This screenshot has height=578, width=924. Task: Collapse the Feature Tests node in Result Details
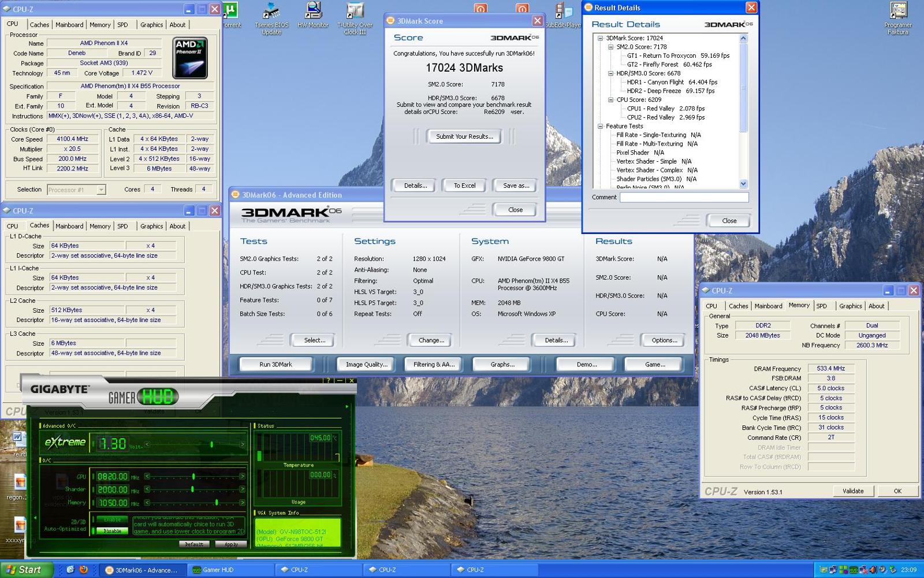pos(600,126)
